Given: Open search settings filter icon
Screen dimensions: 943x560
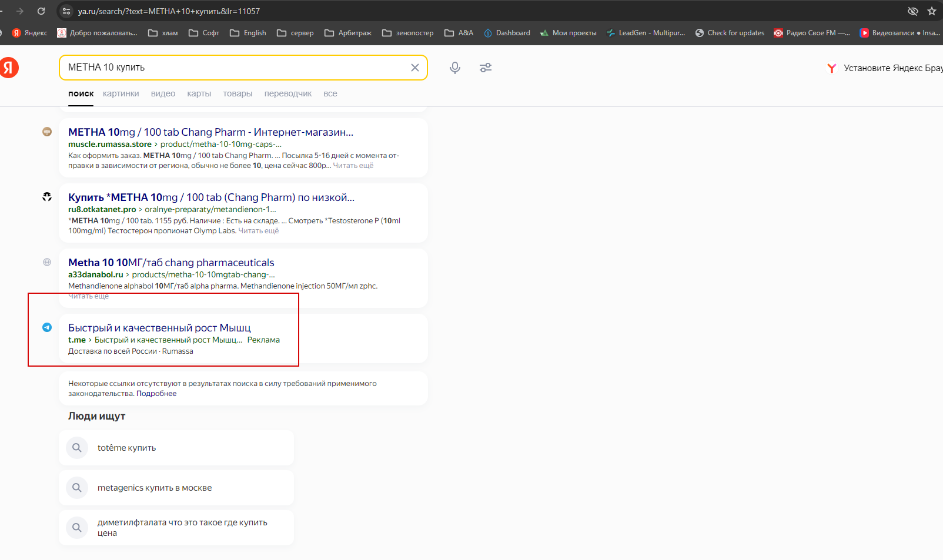Looking at the screenshot, I should [485, 68].
